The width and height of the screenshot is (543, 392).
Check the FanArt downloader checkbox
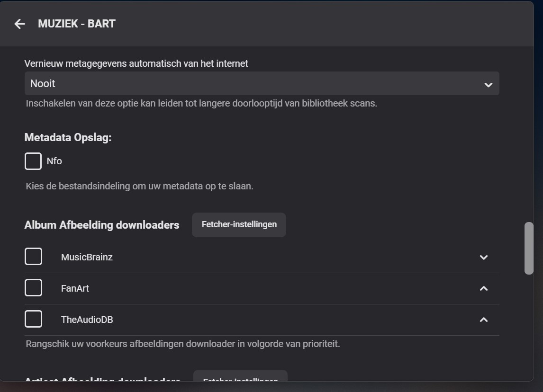click(33, 288)
